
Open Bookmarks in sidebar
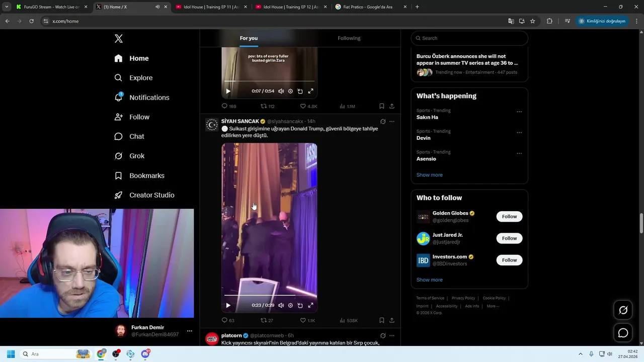click(139, 175)
